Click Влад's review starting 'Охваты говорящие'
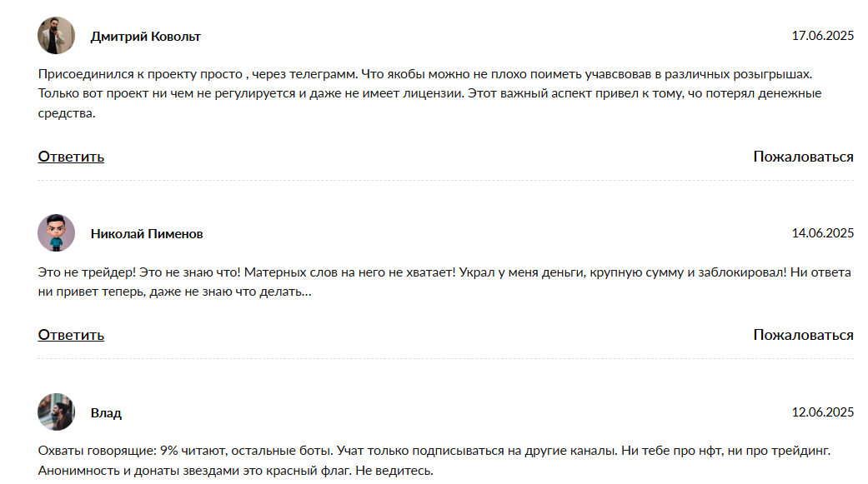Screen dimensions: 868x484 click(x=434, y=461)
